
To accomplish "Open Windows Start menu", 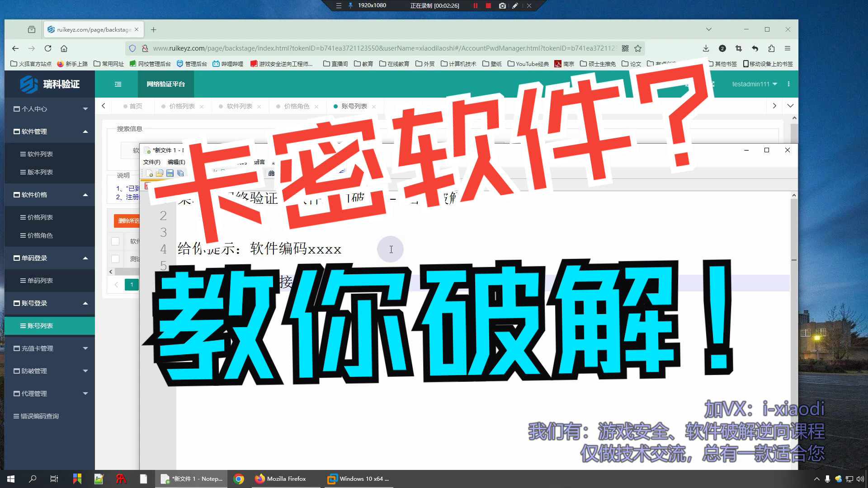I will [x=11, y=479].
